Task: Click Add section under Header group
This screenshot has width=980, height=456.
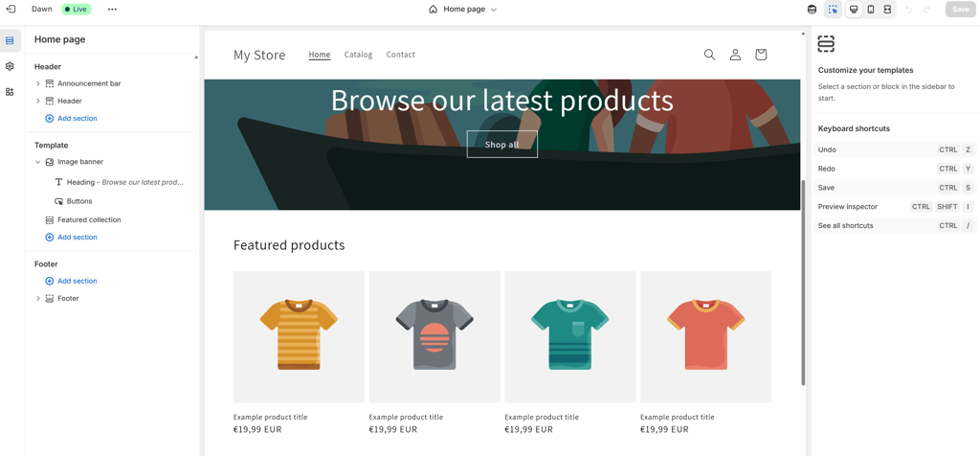Action: point(71,118)
